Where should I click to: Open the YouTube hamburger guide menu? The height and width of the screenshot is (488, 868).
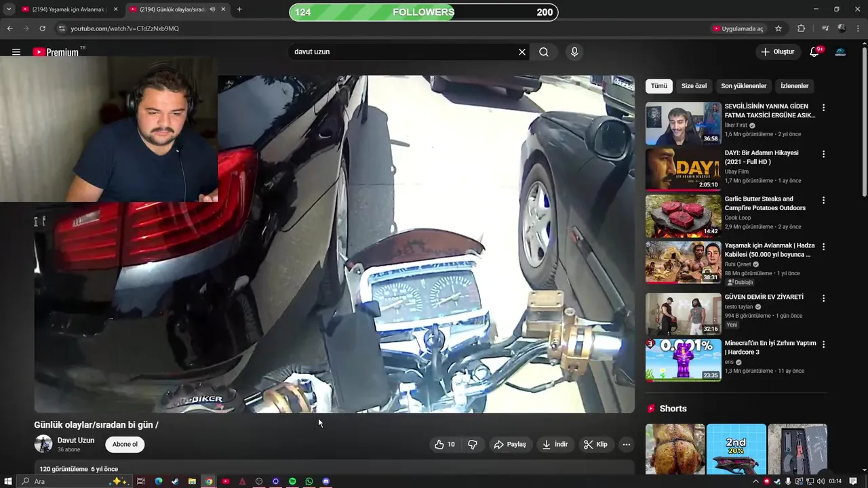[16, 52]
